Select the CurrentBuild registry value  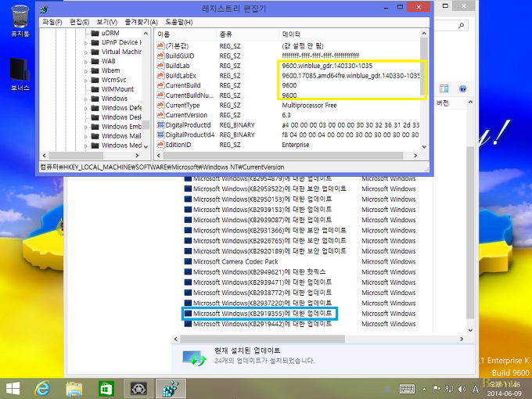tap(183, 85)
